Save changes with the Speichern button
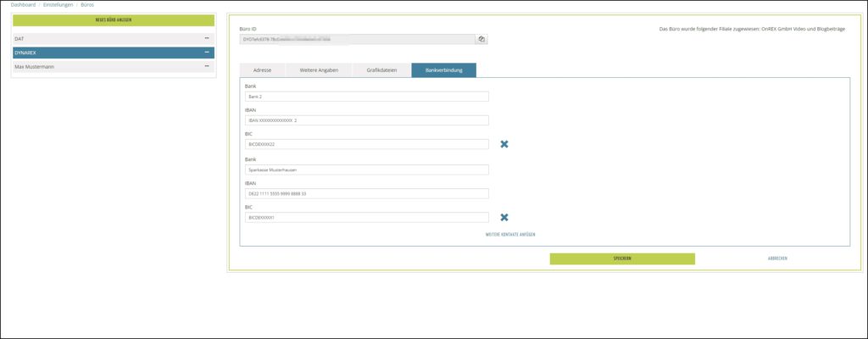This screenshot has width=868, height=339. pyautogui.click(x=622, y=258)
